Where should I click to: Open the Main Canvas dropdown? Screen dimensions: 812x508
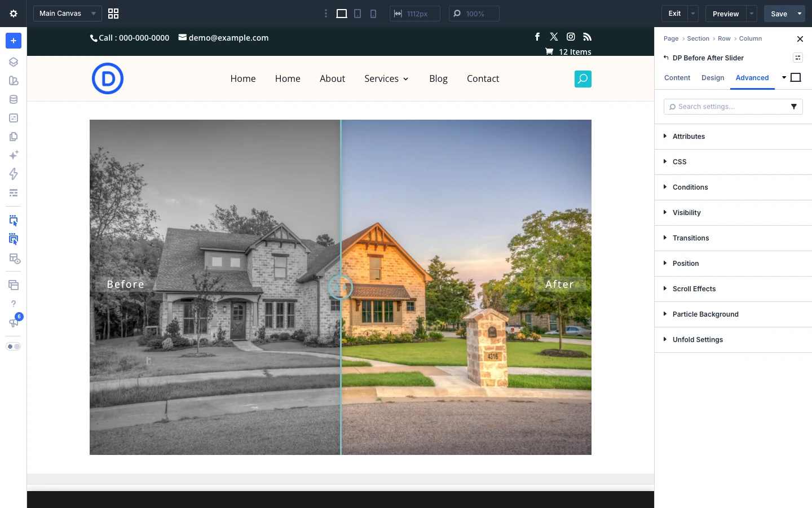coord(68,14)
